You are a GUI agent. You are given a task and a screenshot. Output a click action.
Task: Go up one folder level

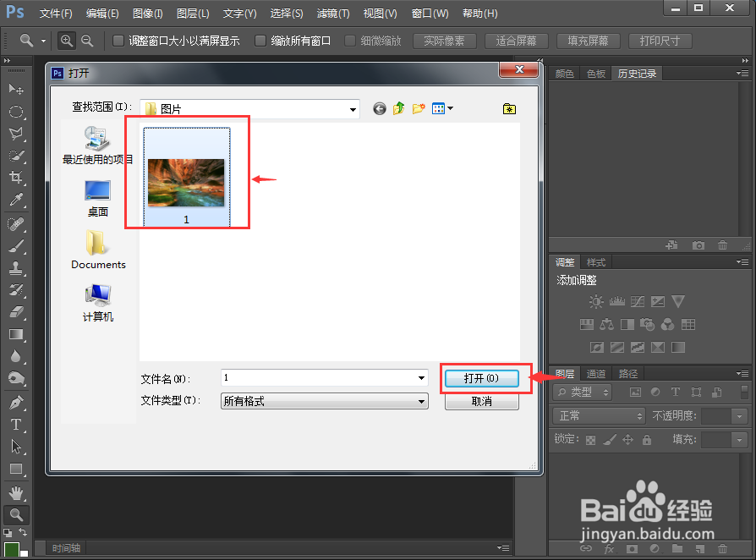click(x=399, y=108)
